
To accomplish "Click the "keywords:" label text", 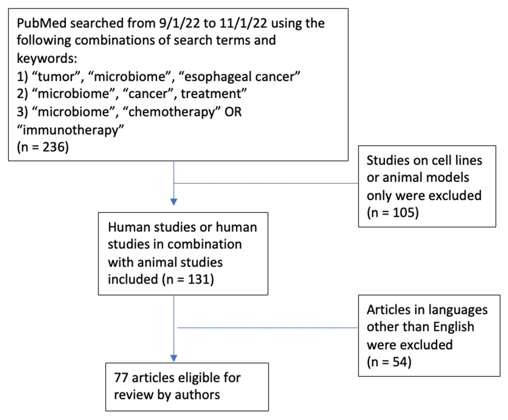I will [47, 58].
